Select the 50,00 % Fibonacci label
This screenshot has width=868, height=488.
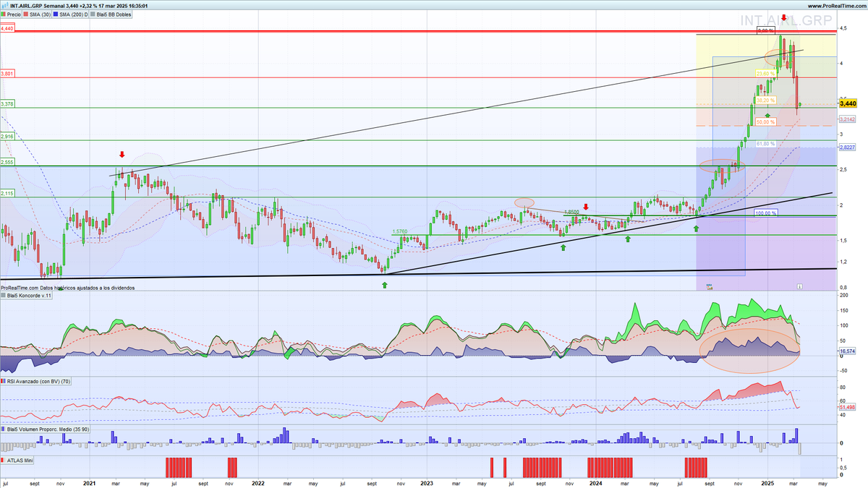765,122
